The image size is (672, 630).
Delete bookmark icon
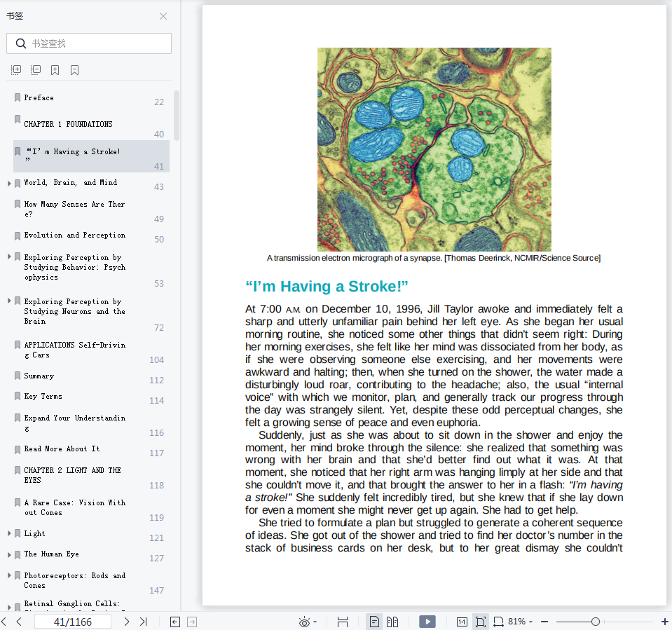[x=74, y=70]
